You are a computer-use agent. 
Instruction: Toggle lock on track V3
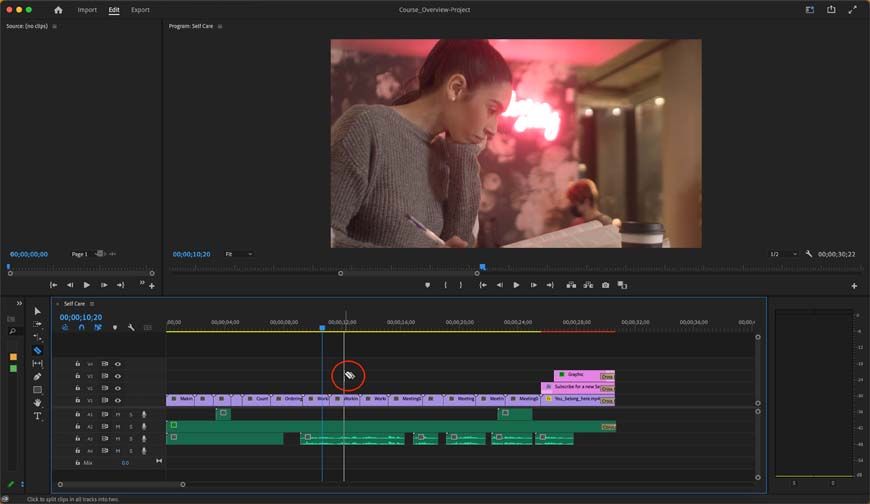[77, 376]
